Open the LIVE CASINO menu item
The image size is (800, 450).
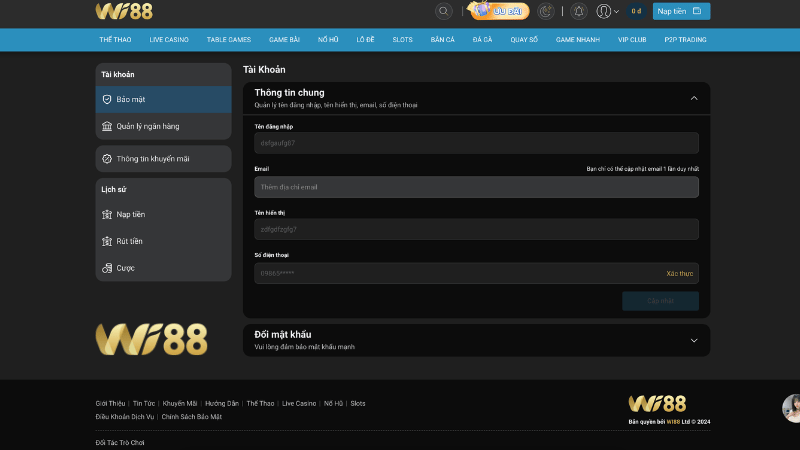point(169,40)
